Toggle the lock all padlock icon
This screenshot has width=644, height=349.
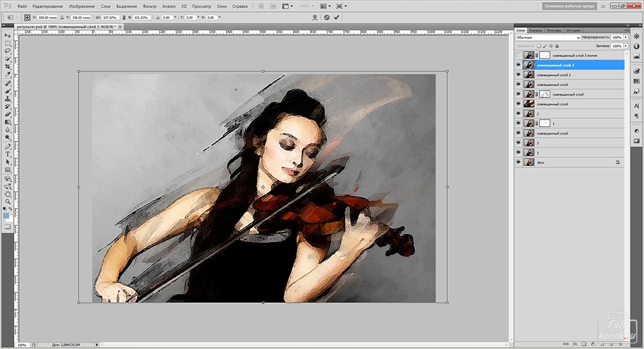pos(557,46)
